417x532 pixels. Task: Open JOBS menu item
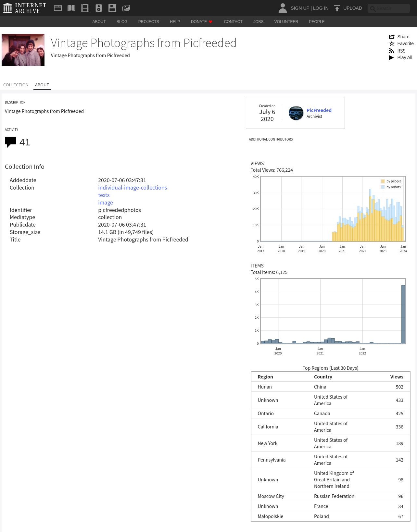pos(259,22)
